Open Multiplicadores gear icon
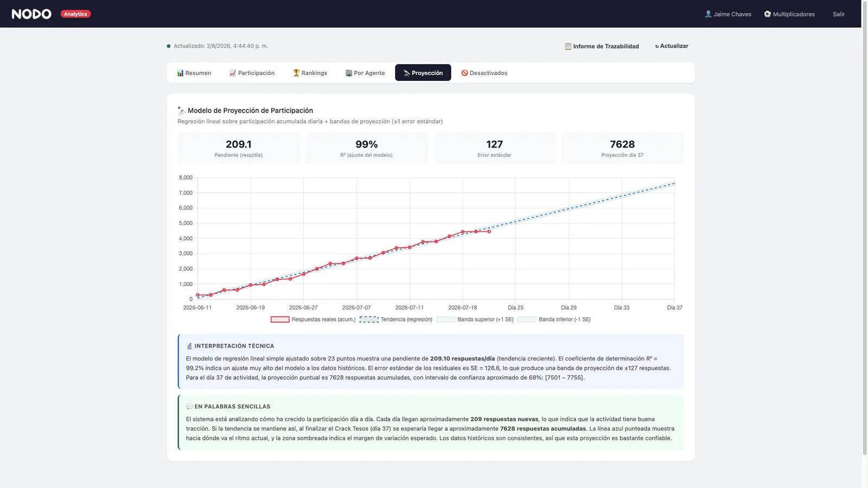This screenshot has width=868, height=488. [768, 14]
